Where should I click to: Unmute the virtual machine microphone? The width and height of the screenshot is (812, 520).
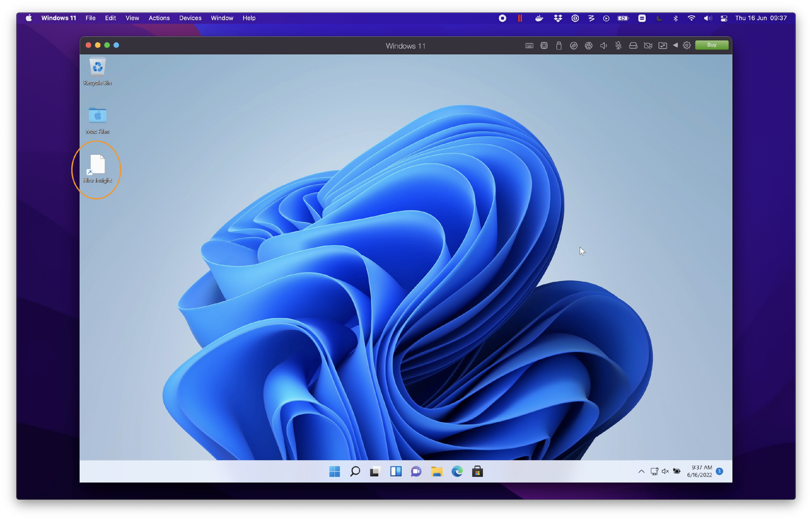(619, 45)
